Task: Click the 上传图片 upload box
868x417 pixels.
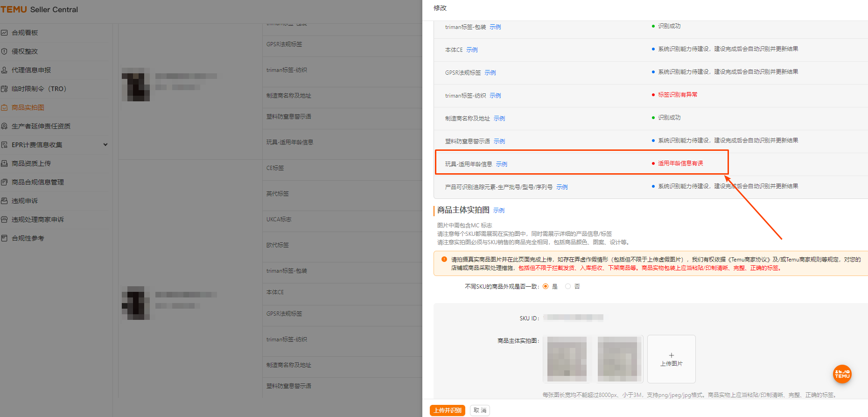Action: pos(671,359)
